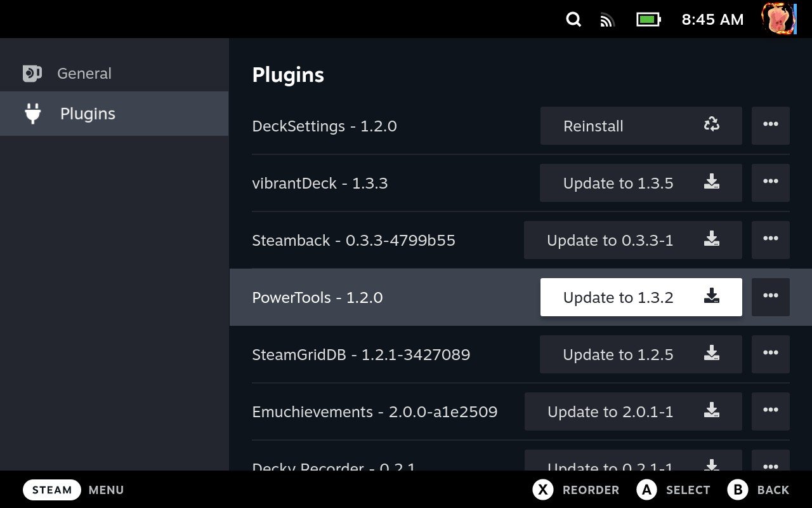The image size is (812, 508).
Task: Update PowerTools to 1.3.2
Action: pos(641,297)
